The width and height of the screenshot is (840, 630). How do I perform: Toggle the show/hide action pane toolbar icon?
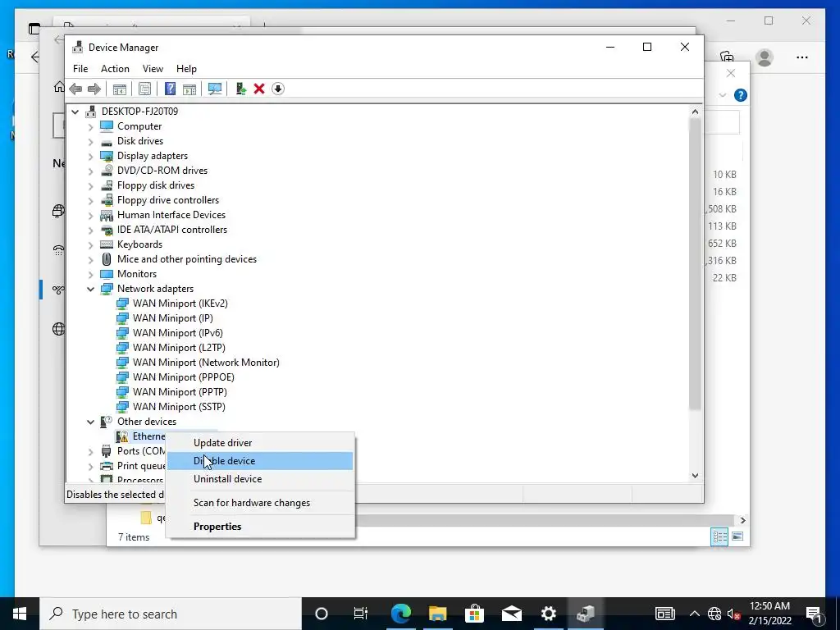pos(189,89)
